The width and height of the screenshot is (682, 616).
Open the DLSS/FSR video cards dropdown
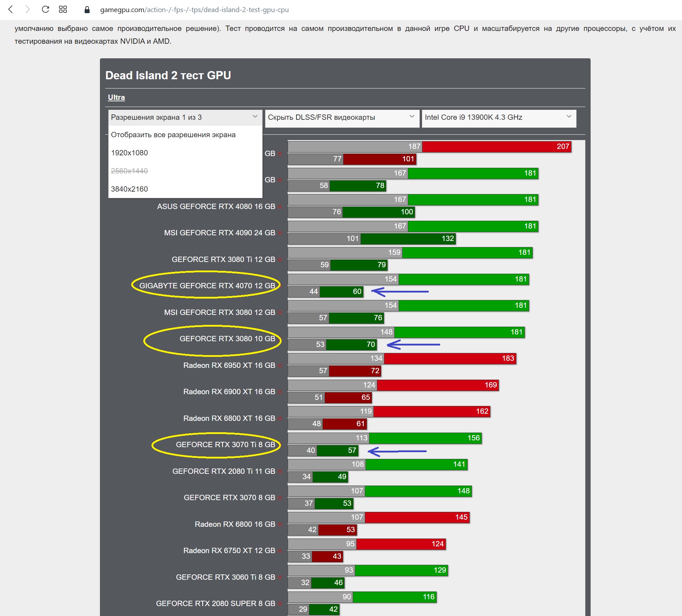[x=342, y=118]
